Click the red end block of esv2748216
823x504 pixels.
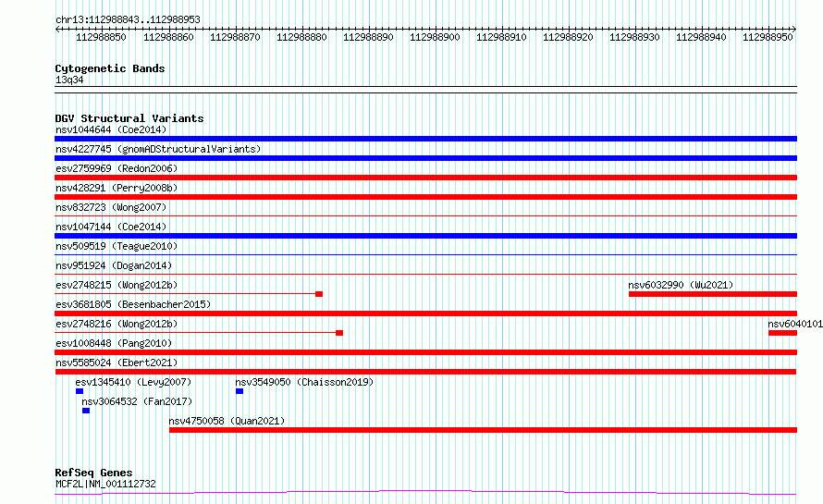[x=339, y=333]
